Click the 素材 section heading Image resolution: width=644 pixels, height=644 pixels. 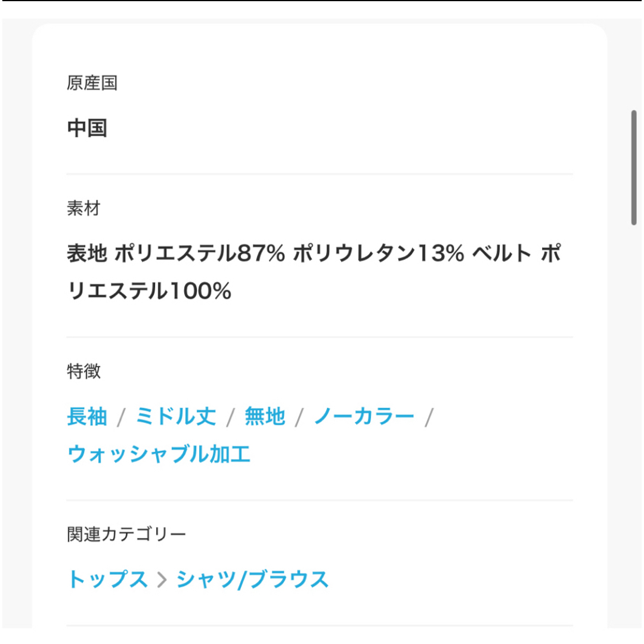(x=84, y=208)
